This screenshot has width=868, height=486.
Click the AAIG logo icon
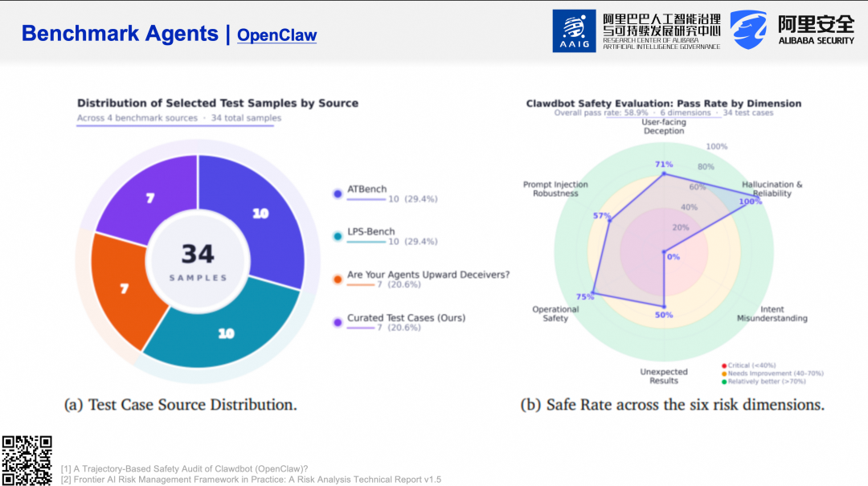pyautogui.click(x=574, y=31)
